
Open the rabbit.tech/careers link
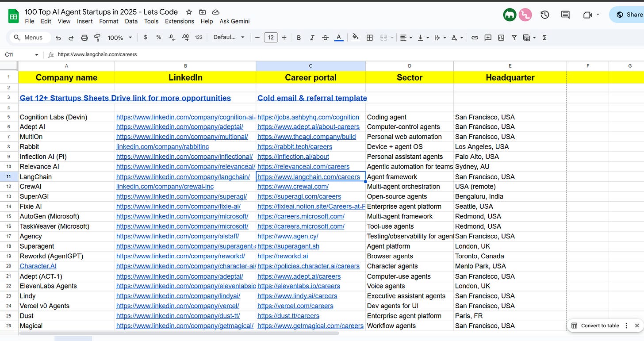coord(295,146)
